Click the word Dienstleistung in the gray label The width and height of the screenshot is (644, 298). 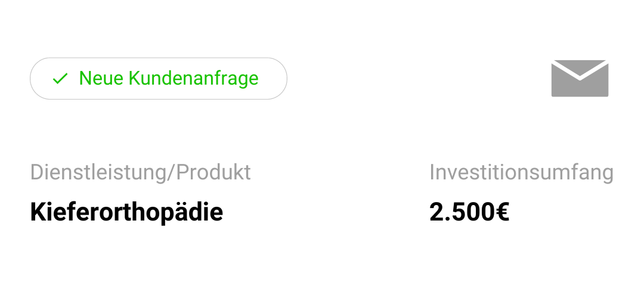click(x=98, y=173)
